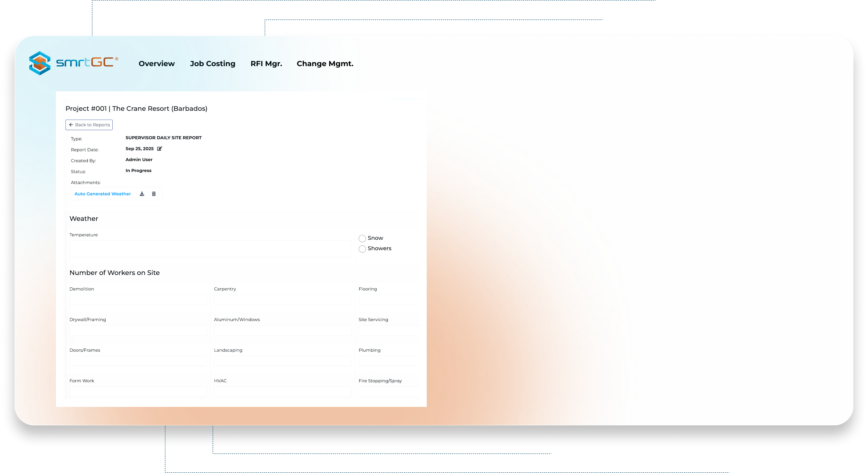Click the Temperature input field
868x473 pixels.
pos(210,249)
